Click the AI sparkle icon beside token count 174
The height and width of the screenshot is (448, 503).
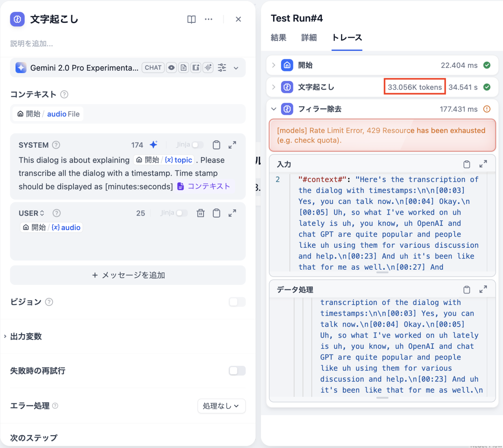point(154,144)
